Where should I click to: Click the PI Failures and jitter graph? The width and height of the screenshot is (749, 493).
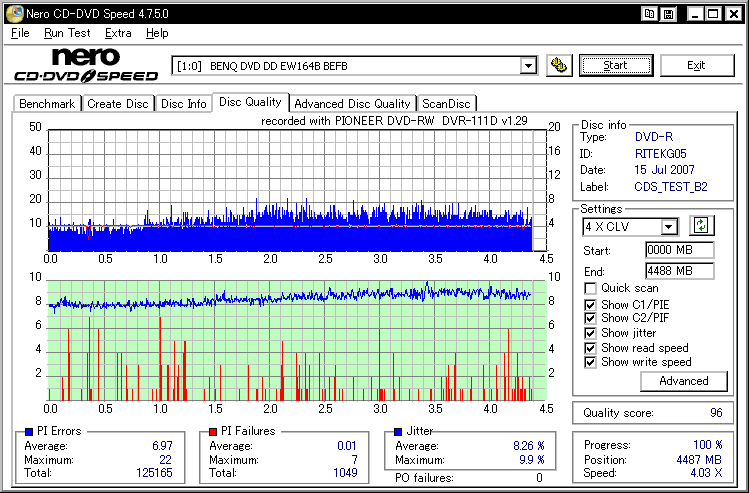(x=297, y=340)
